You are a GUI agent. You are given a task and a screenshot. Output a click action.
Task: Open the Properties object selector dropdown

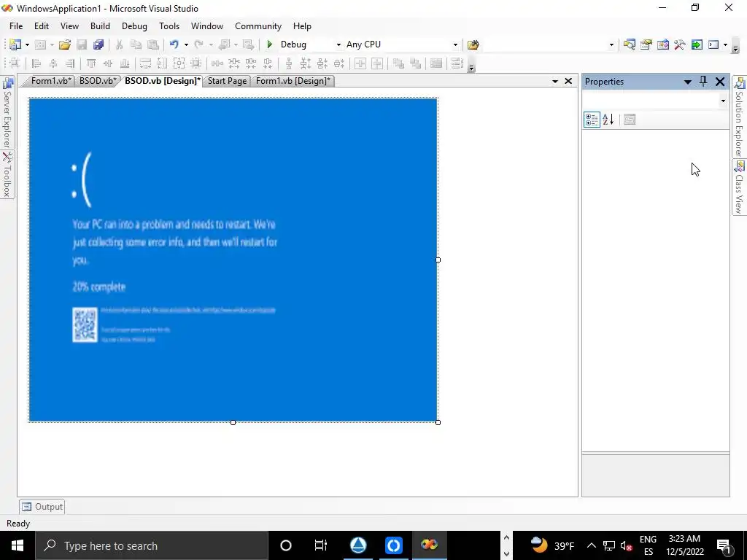[x=723, y=101]
